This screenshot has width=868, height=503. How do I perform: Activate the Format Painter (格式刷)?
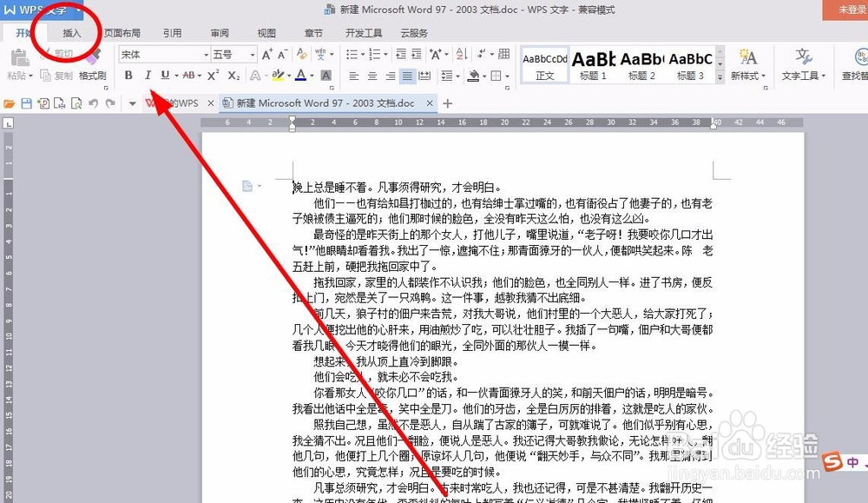coord(92,76)
